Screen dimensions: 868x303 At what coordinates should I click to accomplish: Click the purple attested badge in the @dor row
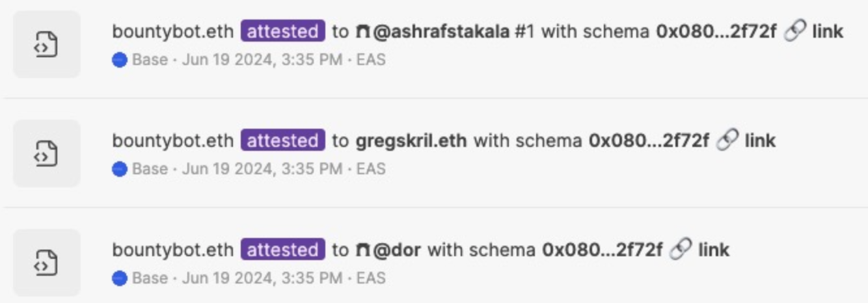pos(282,250)
